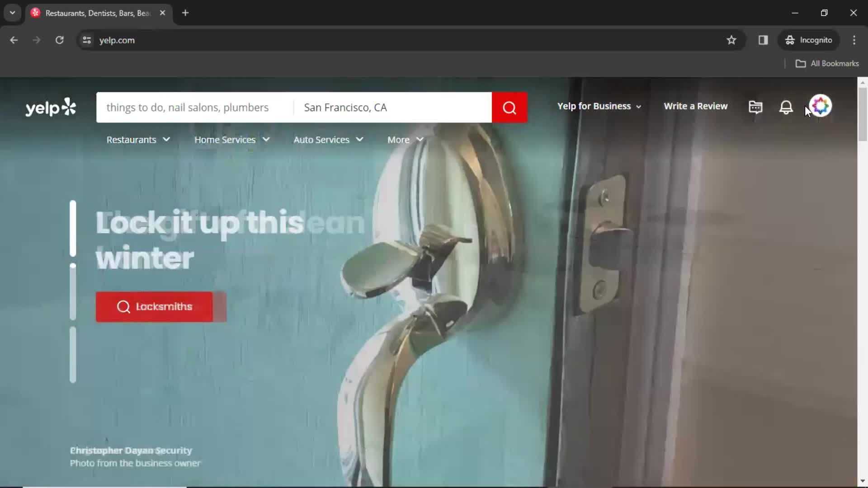This screenshot has height=488, width=868.
Task: Click the Yelp for Business dropdown icon
Action: click(639, 107)
